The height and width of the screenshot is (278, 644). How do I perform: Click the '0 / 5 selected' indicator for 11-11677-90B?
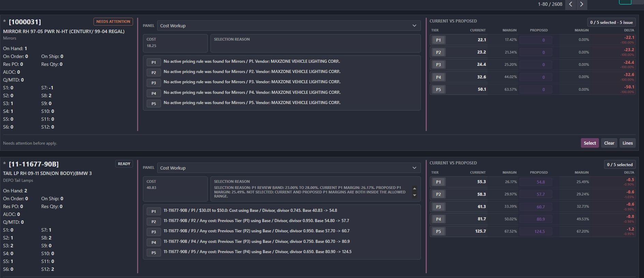click(620, 165)
